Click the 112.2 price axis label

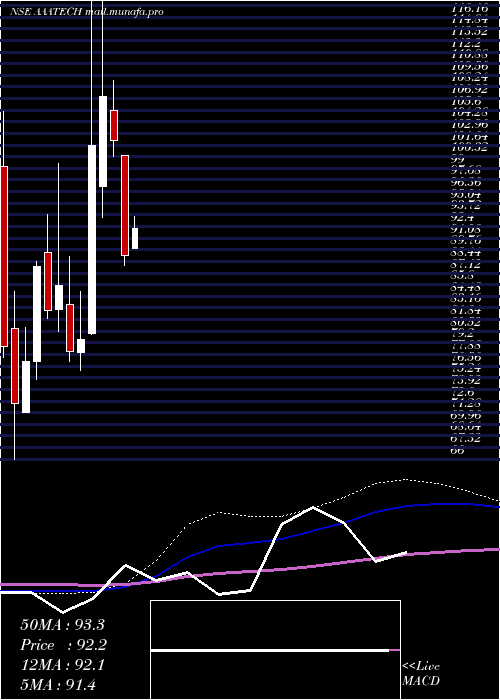pos(465,43)
